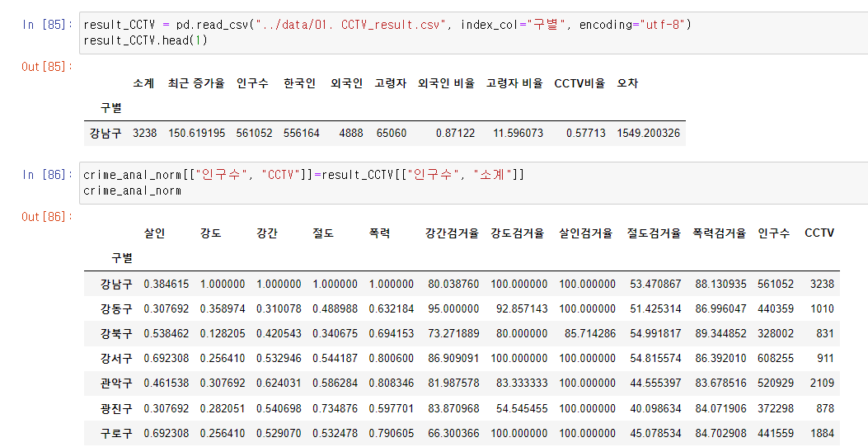Image resolution: width=868 pixels, height=447 pixels.
Task: Select 강서구 인구수 value 608255
Action: [776, 359]
